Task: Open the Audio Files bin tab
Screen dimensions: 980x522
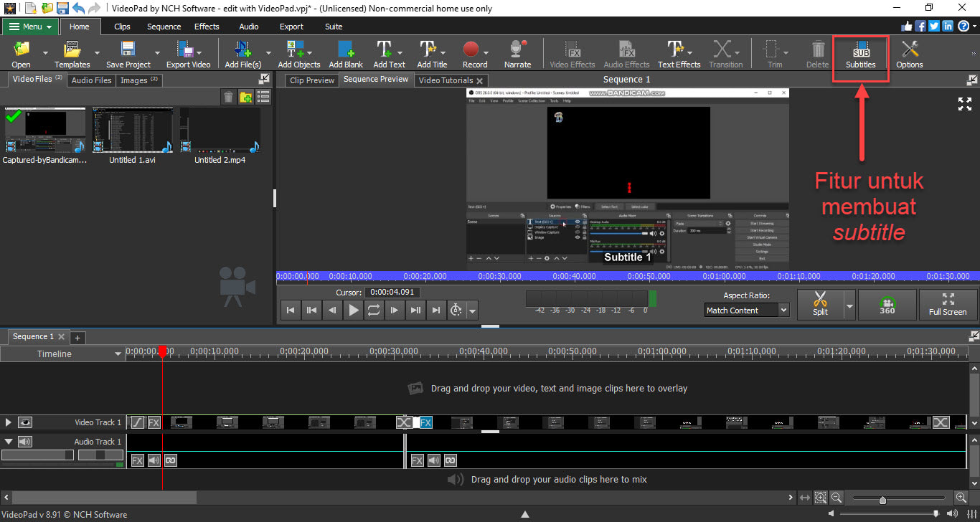Action: pos(91,80)
